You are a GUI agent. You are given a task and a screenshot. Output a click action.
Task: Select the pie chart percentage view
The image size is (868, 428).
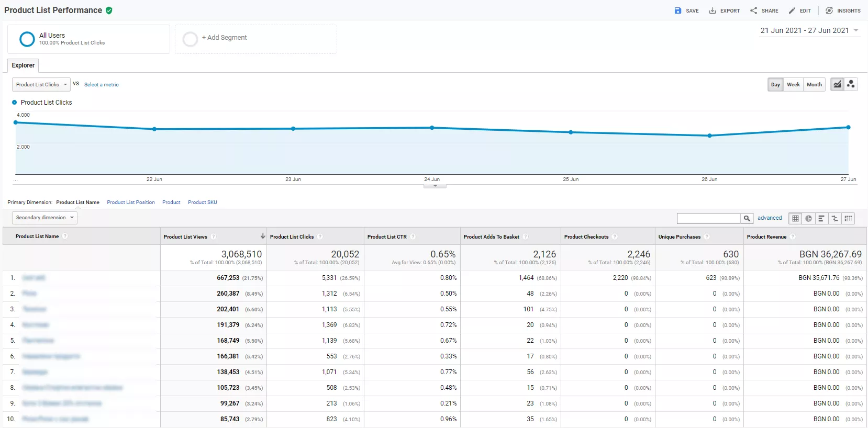tap(808, 218)
